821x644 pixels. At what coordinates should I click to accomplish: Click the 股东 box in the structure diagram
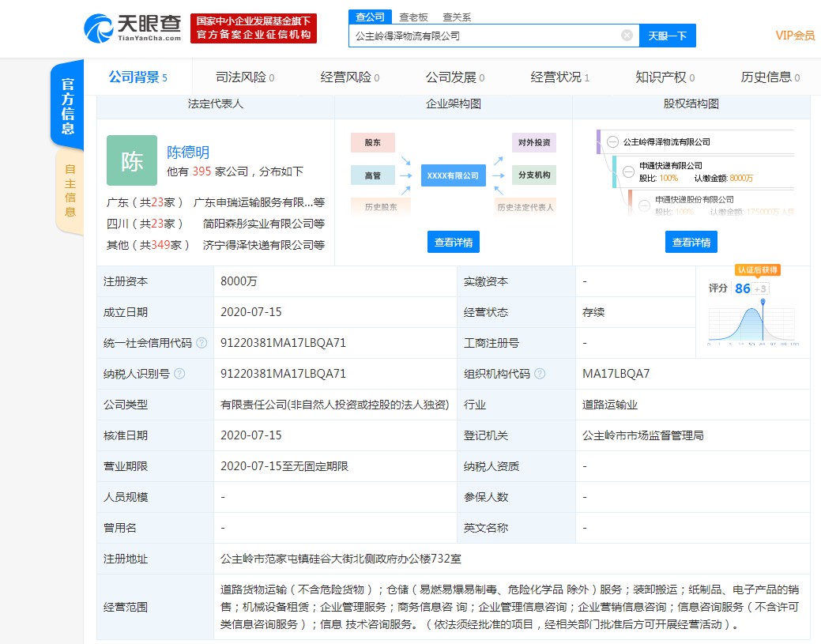click(x=373, y=142)
